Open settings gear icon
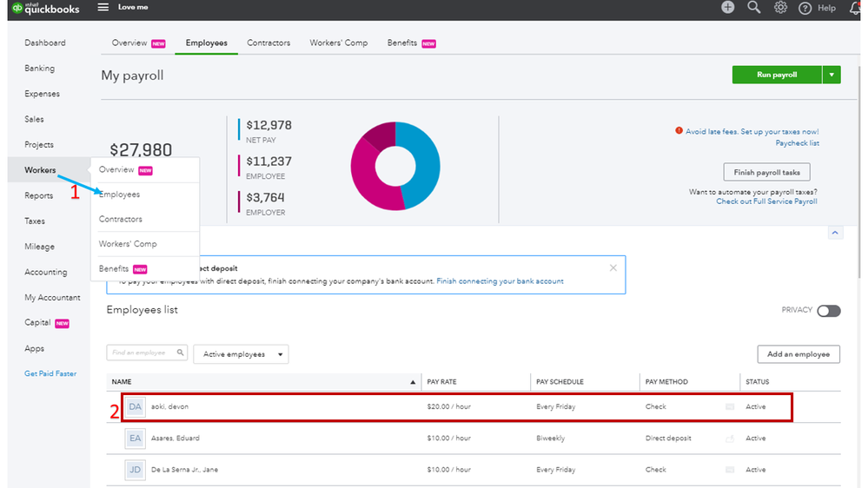 click(x=780, y=8)
